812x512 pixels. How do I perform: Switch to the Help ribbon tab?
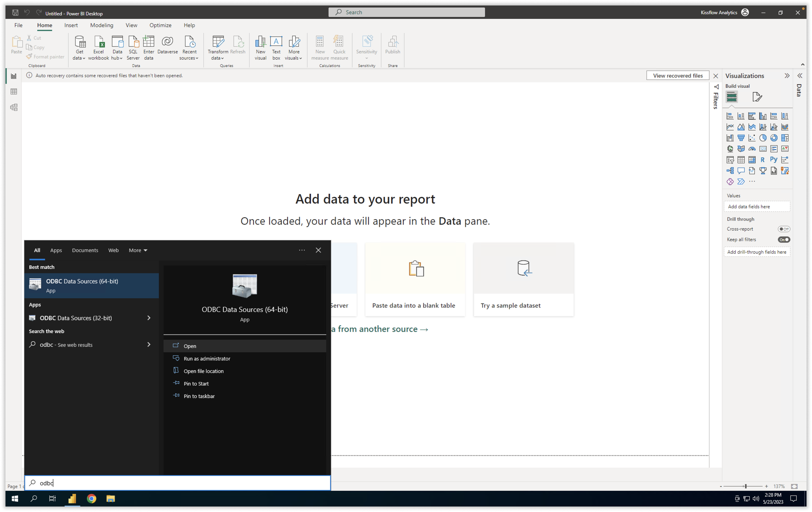coord(189,25)
